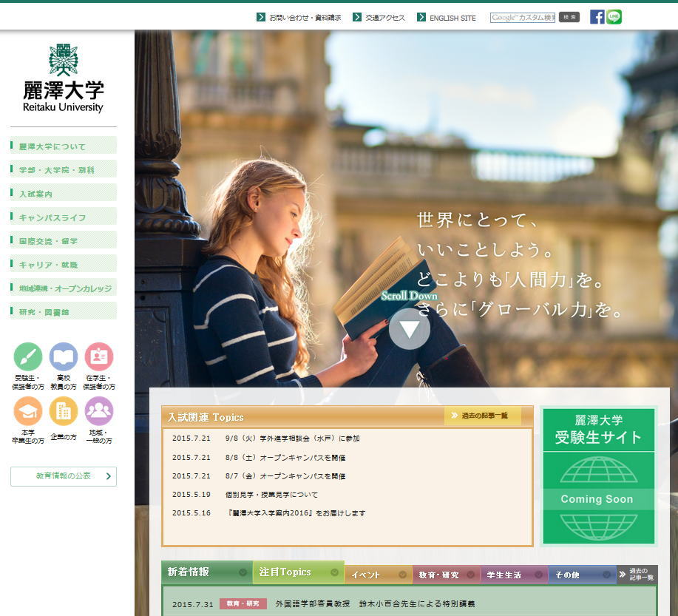Open the Facebook icon link
The width and height of the screenshot is (678, 616).
pos(597,17)
